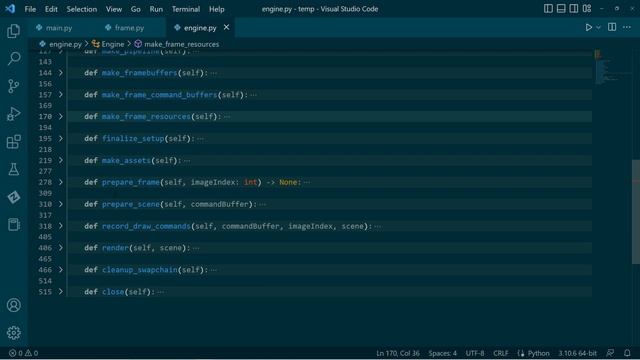Click errors and warnings count in status bar

23,353
